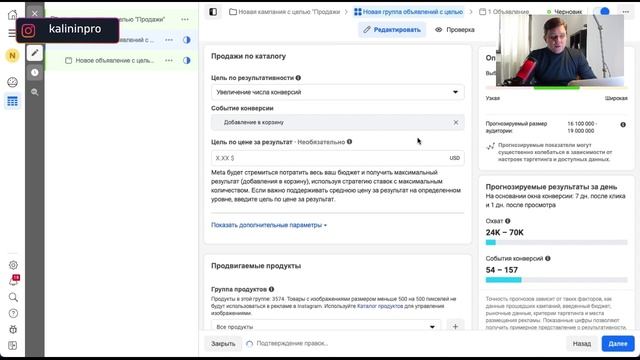Switch to Редактировать tab
This screenshot has height=360, width=640.
pyautogui.click(x=392, y=30)
